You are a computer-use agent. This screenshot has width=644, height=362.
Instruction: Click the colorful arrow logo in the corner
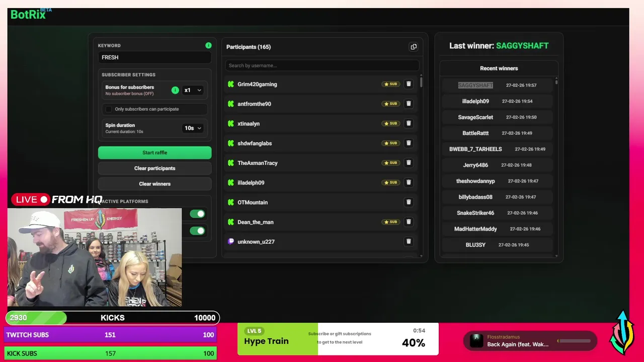[622, 333]
